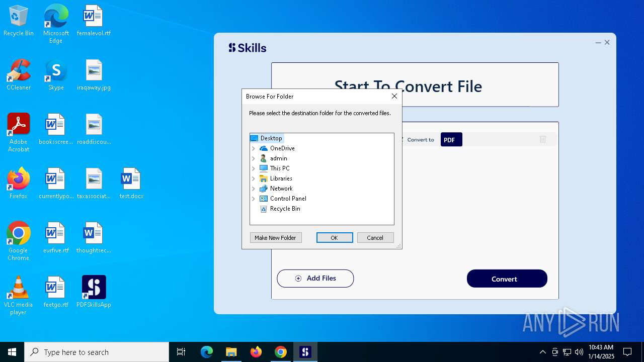Select the Google Chrome desktop shortcut
644x362 pixels.
[19, 241]
